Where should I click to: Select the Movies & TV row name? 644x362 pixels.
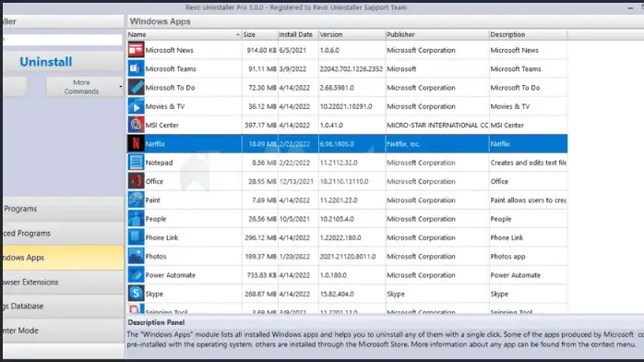165,106
